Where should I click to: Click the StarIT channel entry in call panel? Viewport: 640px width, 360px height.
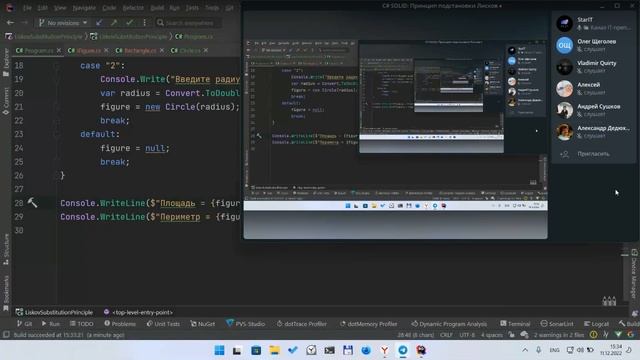pos(593,23)
